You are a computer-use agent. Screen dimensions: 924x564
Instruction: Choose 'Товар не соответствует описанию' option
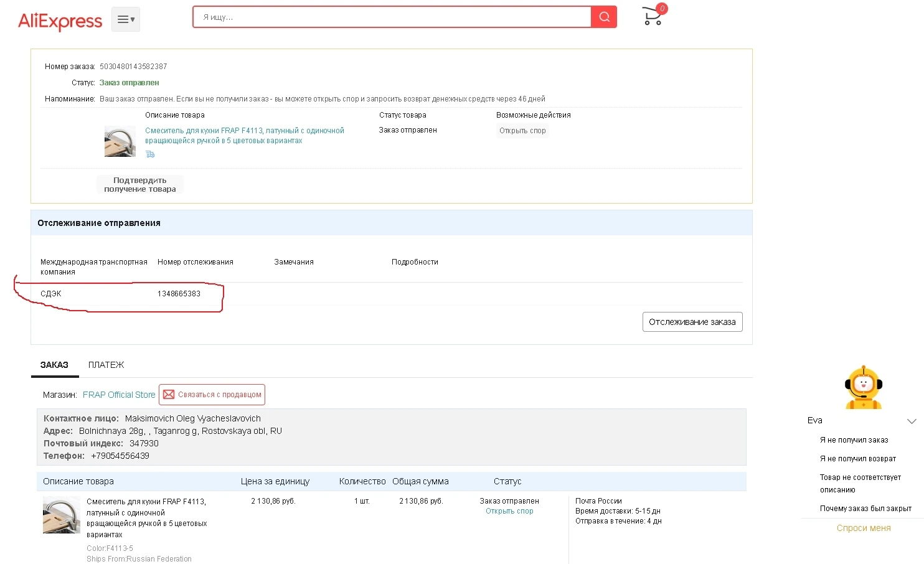pyautogui.click(x=860, y=484)
